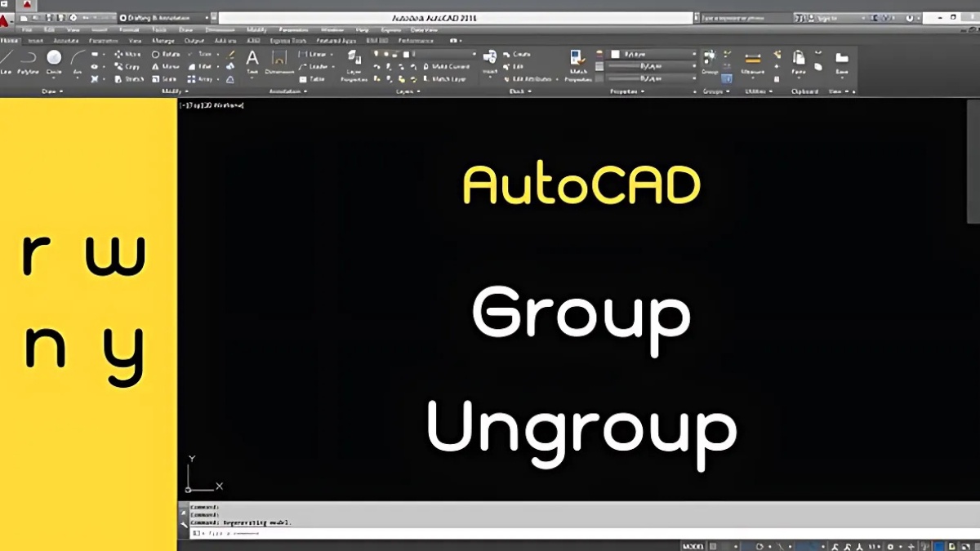Open the Dimension menu in menu bar
This screenshot has height=551, width=980.
pyautogui.click(x=220, y=29)
